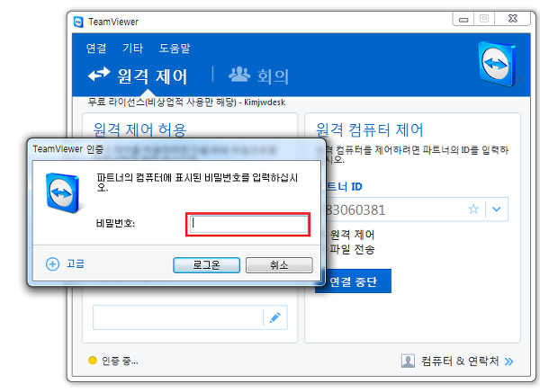Expand the double chevron next to 컴퓨터 & 연락처
Image resolution: width=540 pixels, height=392 pixels.
(509, 361)
